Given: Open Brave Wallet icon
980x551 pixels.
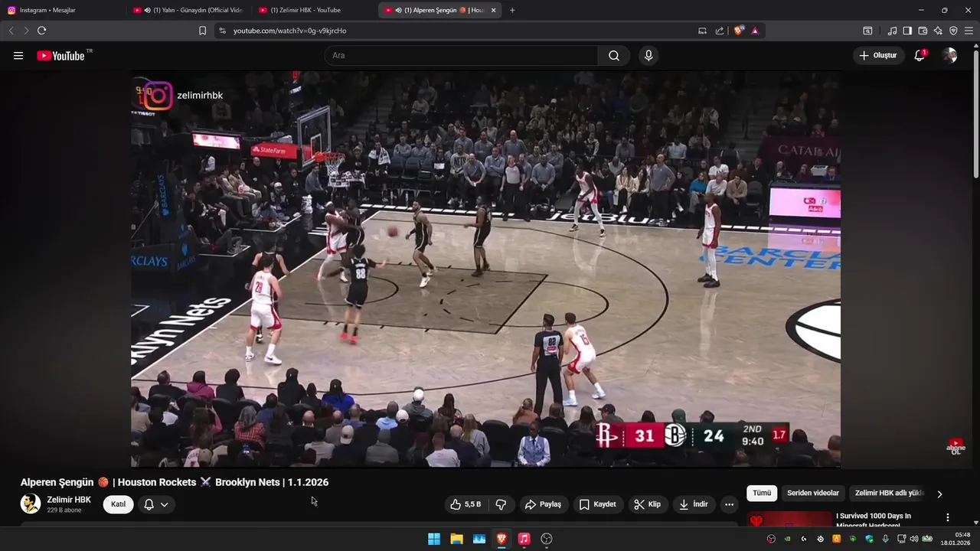Looking at the screenshot, I should pos(923,31).
